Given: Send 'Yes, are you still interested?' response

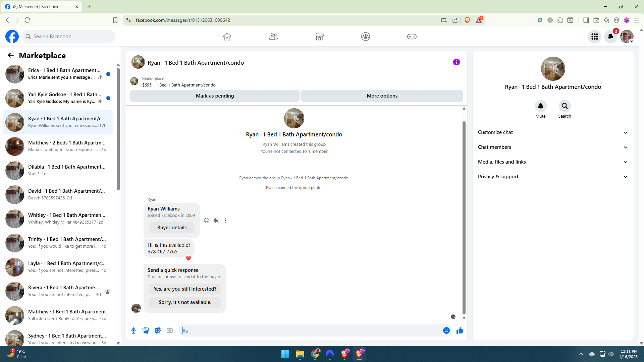Looking at the screenshot, I should pyautogui.click(x=185, y=289).
